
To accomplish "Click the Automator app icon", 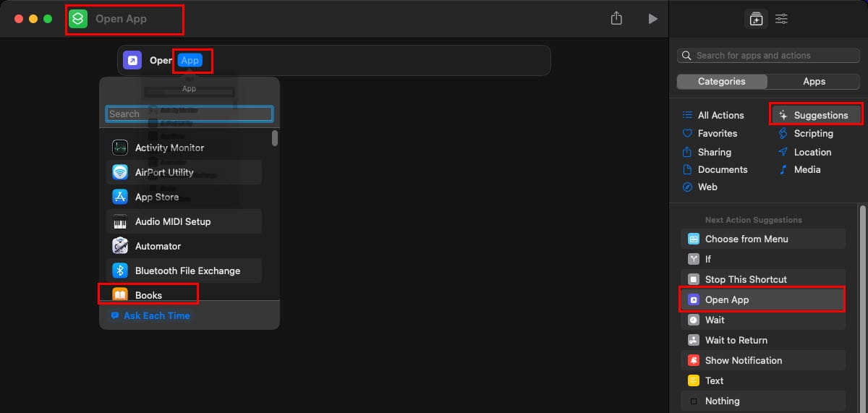I will 120,246.
